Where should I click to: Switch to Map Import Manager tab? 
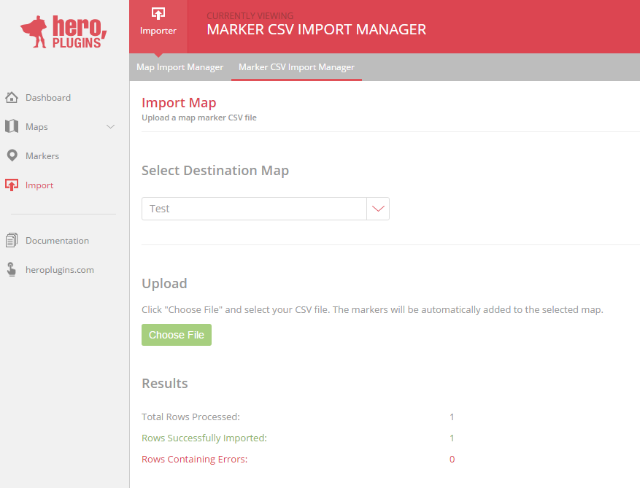click(180, 67)
